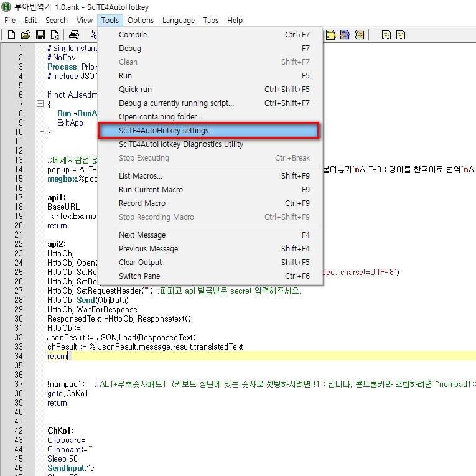
Task: Open the File menu
Action: click(10, 21)
